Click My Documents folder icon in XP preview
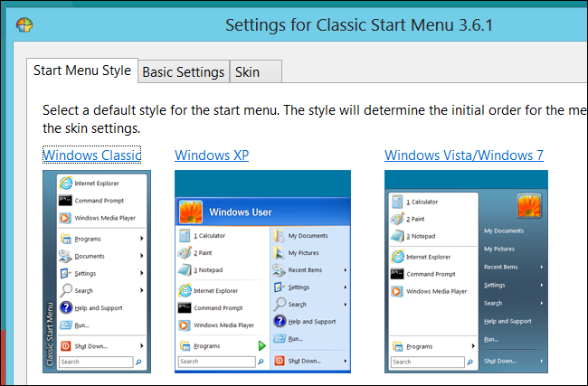Screen dimensions: 588x386 pos(279,235)
